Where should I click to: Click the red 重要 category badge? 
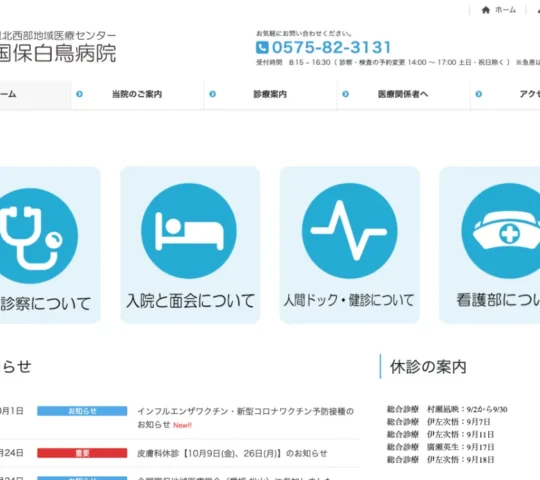pos(82,453)
